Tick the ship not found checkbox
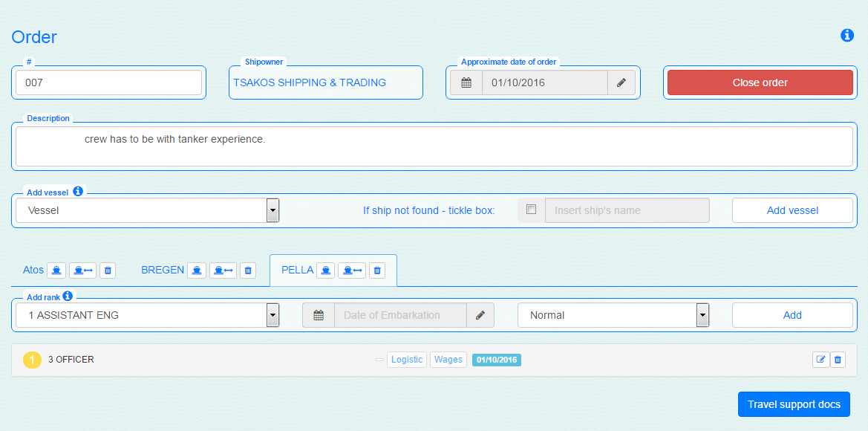Screen dimensions: 868x431 click(532, 210)
